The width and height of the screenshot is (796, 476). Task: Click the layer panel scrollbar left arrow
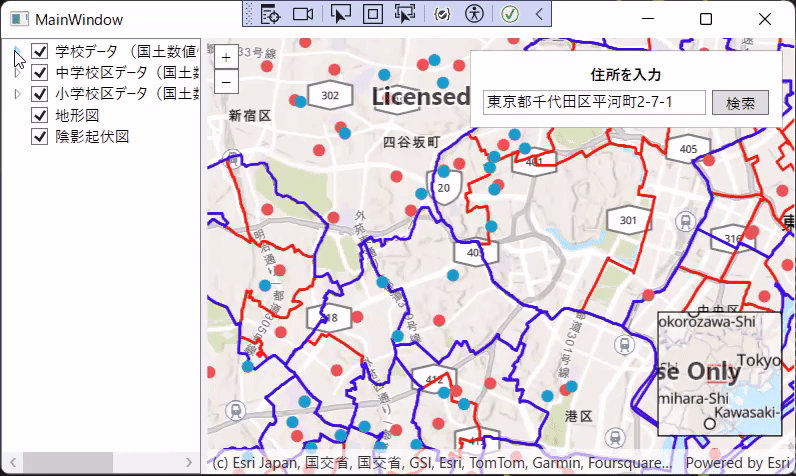coord(13,462)
